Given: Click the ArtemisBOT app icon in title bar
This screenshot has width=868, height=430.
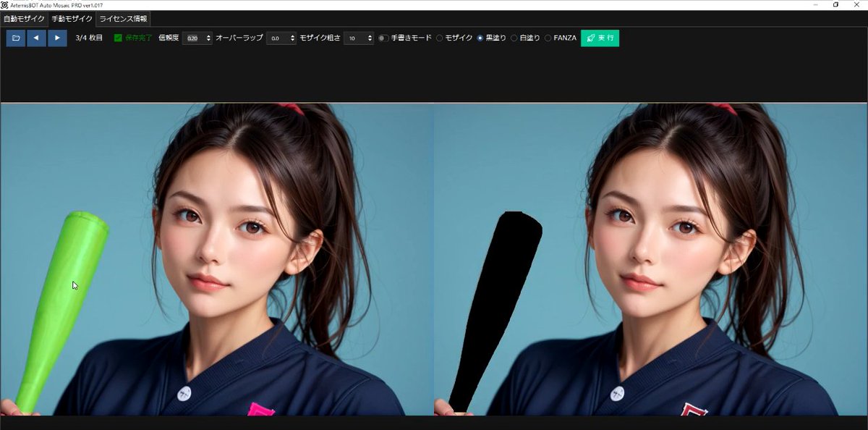Looking at the screenshot, I should tap(5, 5).
